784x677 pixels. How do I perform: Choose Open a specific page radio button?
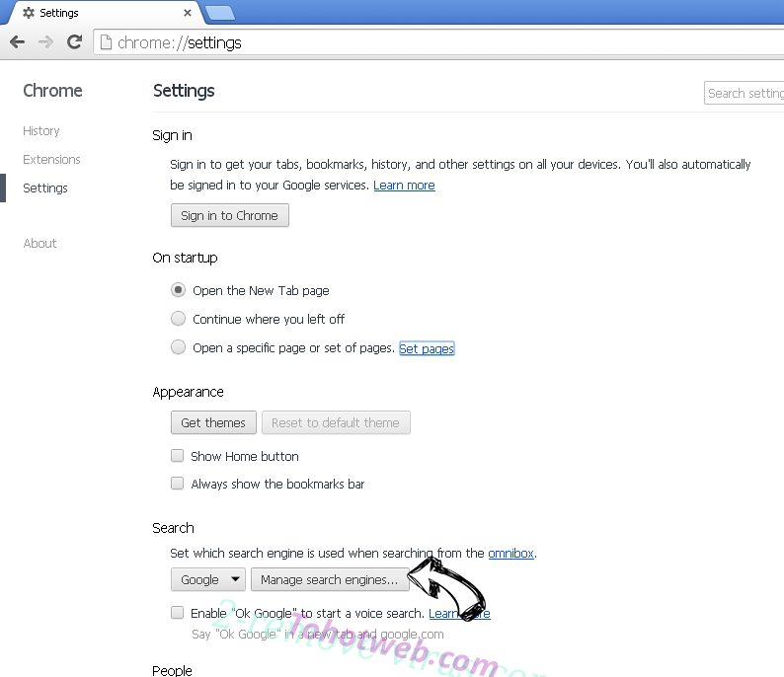pos(178,347)
